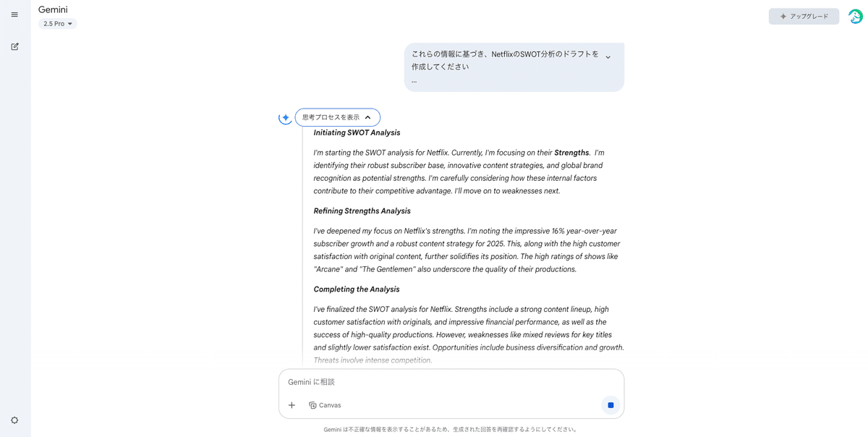Open the navigation sidebar hamburger menu
868x437 pixels.
(x=14, y=14)
